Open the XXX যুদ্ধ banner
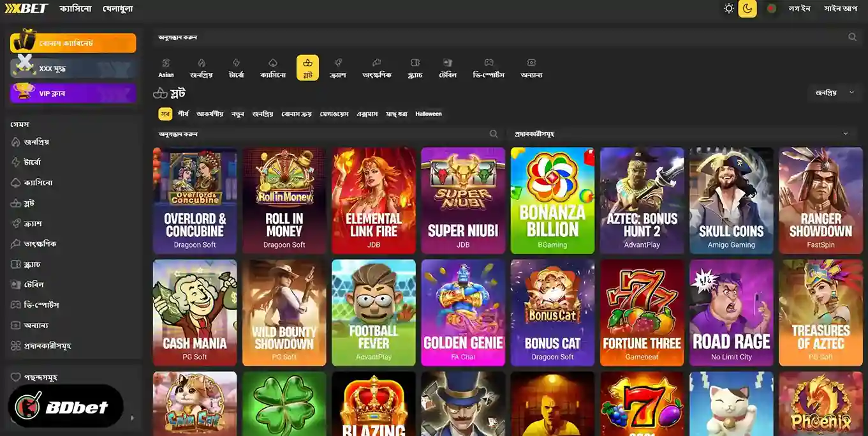This screenshot has height=436, width=868. coord(73,68)
